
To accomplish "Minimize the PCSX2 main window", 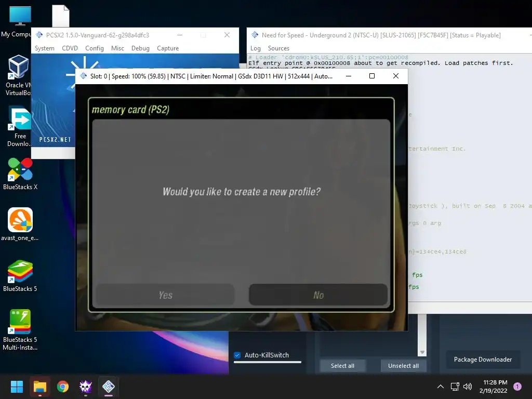I will (x=180, y=35).
